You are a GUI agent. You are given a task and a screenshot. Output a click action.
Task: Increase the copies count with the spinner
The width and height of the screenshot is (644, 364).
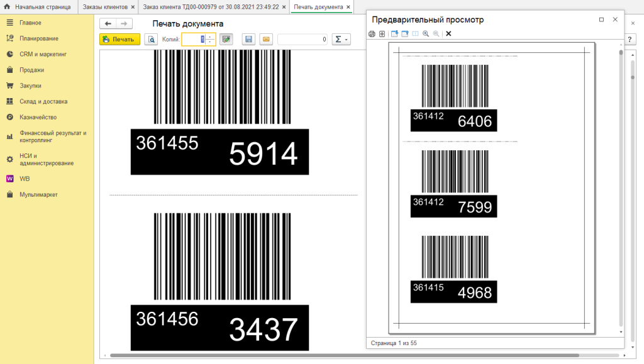[210, 36]
